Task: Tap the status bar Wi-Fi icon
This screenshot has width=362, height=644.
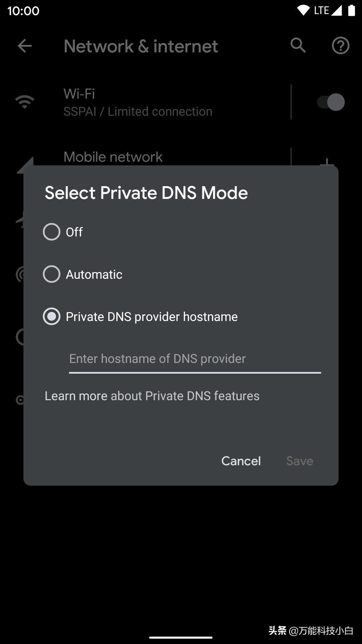Action: coord(303,11)
